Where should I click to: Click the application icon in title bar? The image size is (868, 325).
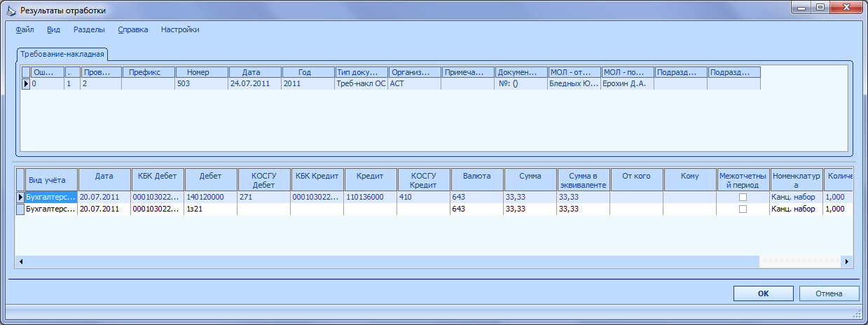(11, 11)
